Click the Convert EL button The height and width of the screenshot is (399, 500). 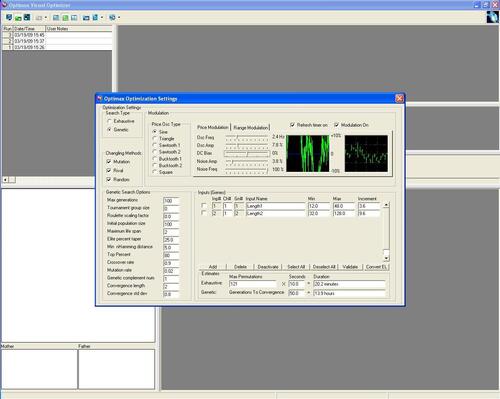376,267
